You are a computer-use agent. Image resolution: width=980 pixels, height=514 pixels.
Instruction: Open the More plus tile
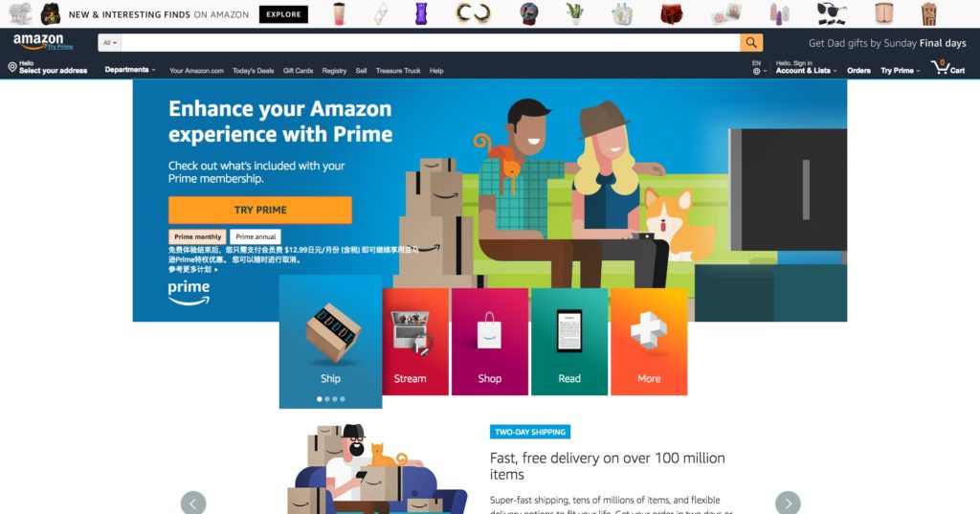tap(649, 342)
